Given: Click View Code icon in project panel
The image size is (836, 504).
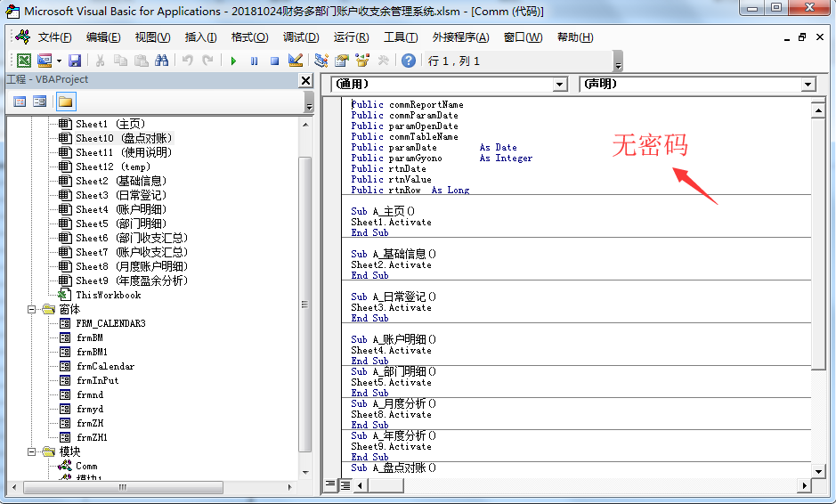Looking at the screenshot, I should 20,102.
